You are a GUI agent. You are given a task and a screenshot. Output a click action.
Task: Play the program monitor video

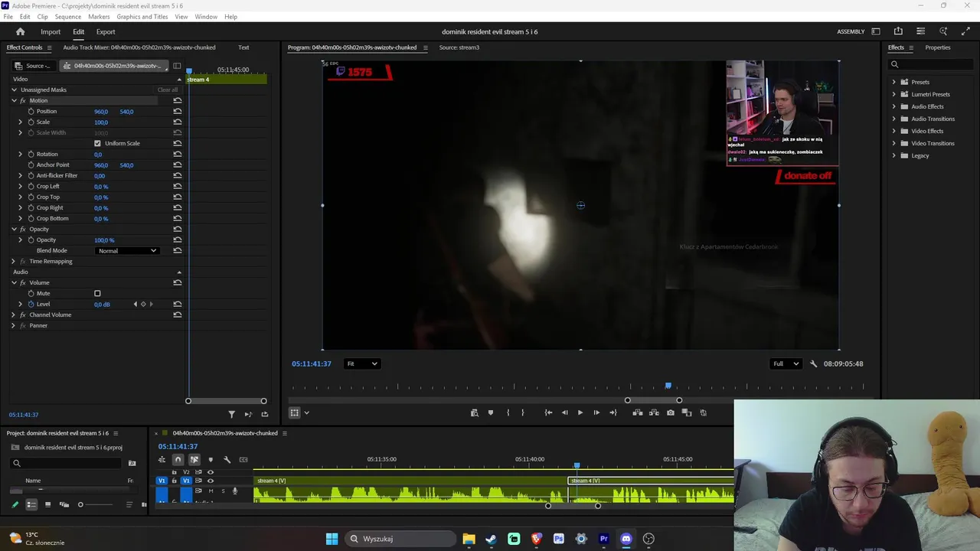click(x=580, y=412)
